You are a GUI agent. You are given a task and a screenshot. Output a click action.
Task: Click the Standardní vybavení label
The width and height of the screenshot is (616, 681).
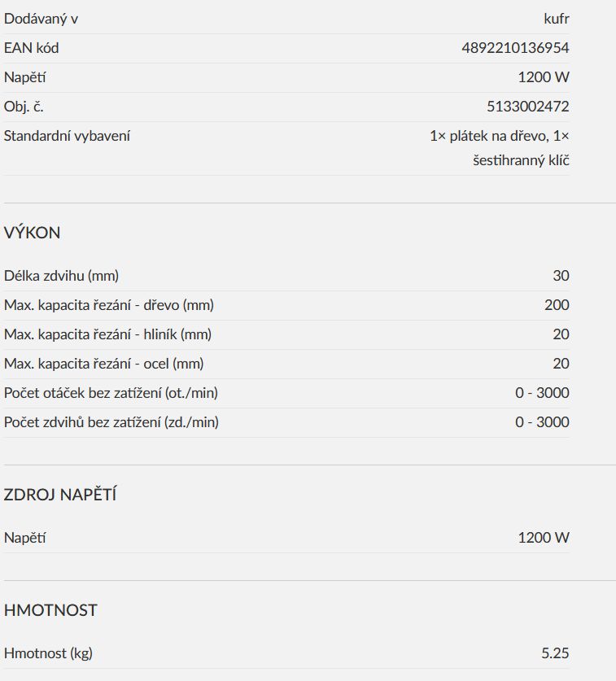pyautogui.click(x=67, y=136)
